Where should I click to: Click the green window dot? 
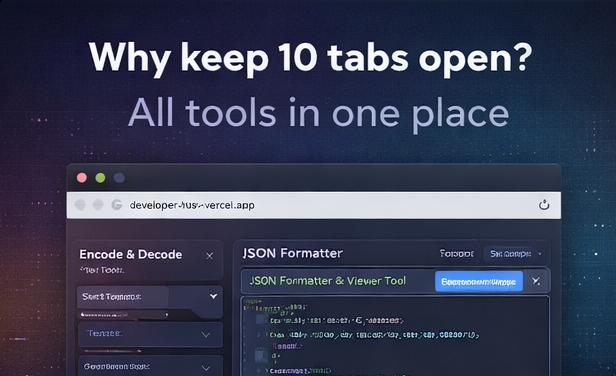[100, 178]
